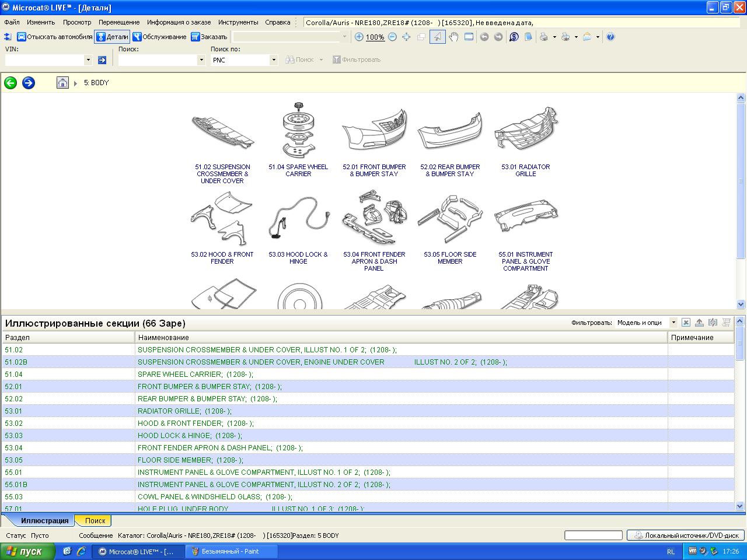Click the green back navigation arrow
Screen dimensions: 747x560
(11, 83)
